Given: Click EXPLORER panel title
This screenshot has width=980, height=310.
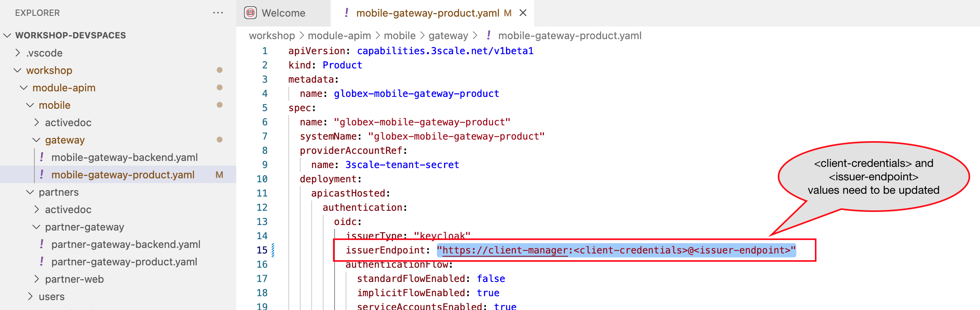Looking at the screenshot, I should tap(38, 13).
